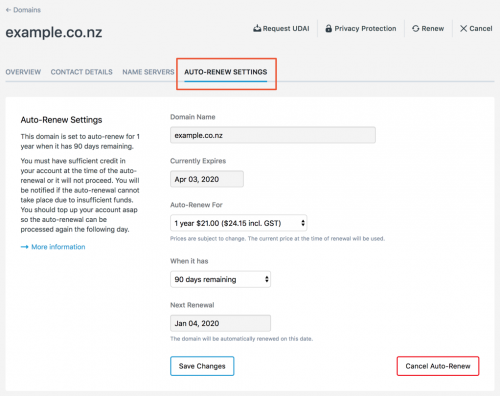Click the 'When it has' field label
This screenshot has height=396, width=500.
(189, 261)
